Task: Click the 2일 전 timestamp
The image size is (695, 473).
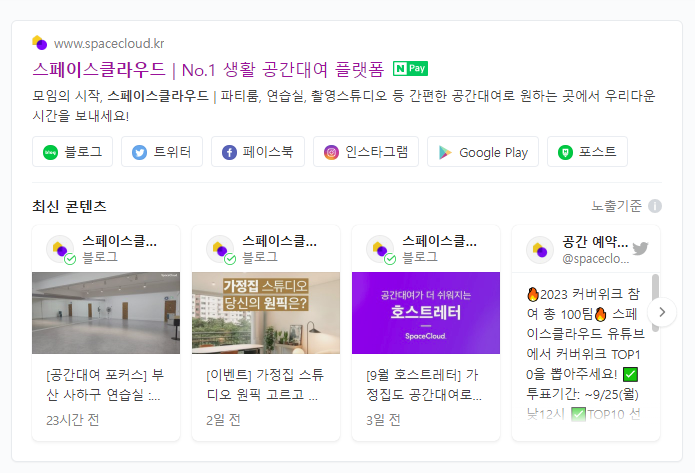Action: pyautogui.click(x=223, y=420)
